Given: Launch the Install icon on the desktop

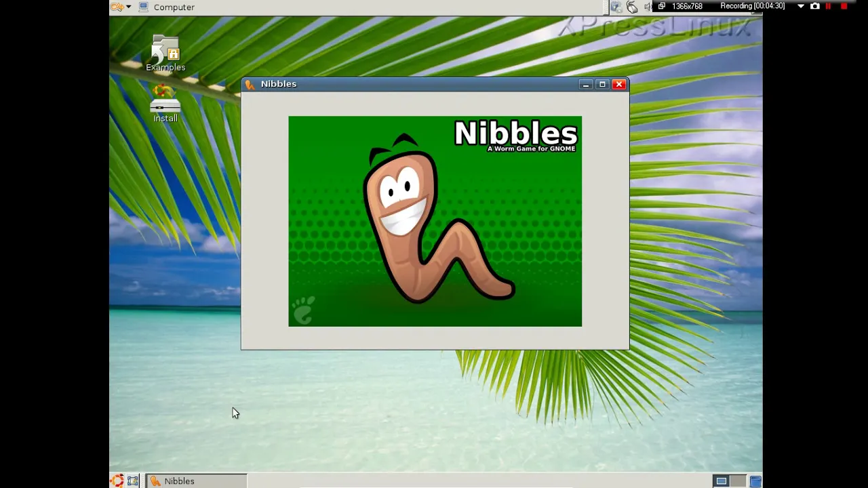Looking at the screenshot, I should point(165,104).
